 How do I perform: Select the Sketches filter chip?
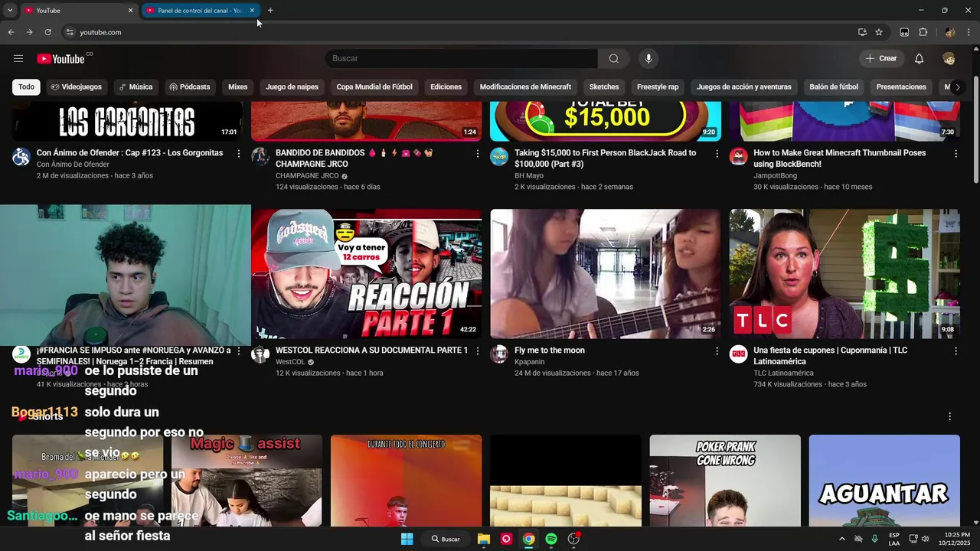[x=604, y=87]
